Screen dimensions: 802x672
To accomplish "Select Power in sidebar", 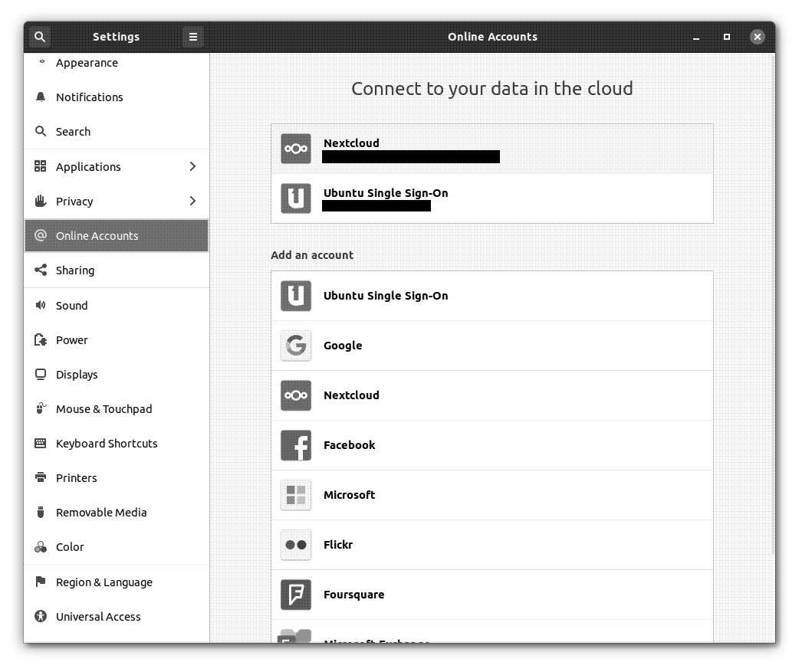I will click(x=117, y=340).
